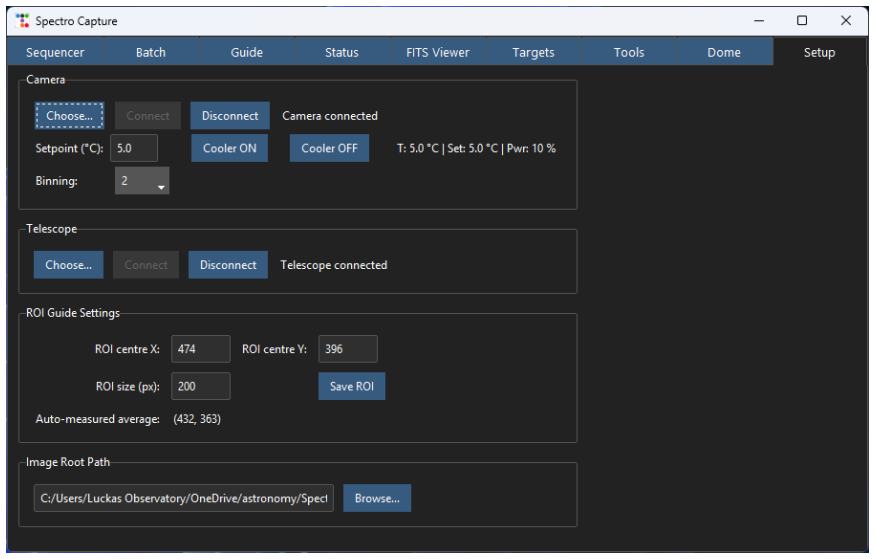The width and height of the screenshot is (875, 559).
Task: Click the 'Telescope connected' status text
Action: click(x=334, y=265)
